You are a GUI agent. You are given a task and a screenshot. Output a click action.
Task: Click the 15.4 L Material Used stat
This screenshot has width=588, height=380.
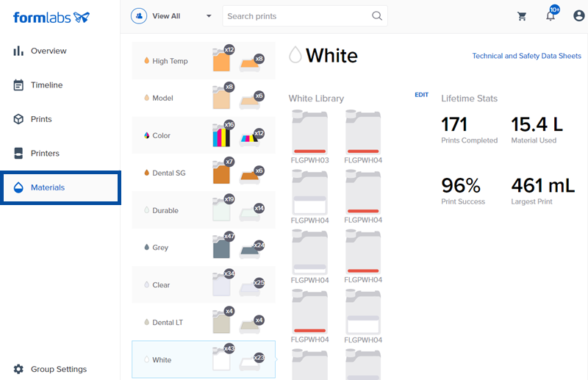pos(537,130)
